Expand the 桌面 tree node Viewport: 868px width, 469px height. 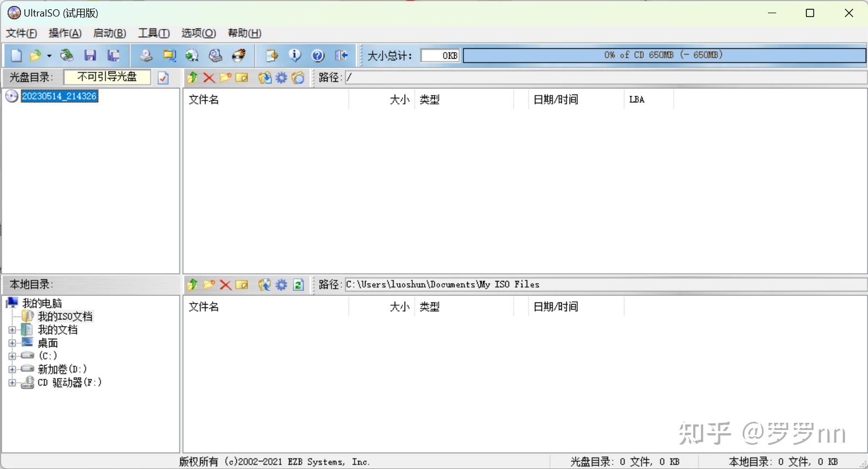(x=12, y=343)
